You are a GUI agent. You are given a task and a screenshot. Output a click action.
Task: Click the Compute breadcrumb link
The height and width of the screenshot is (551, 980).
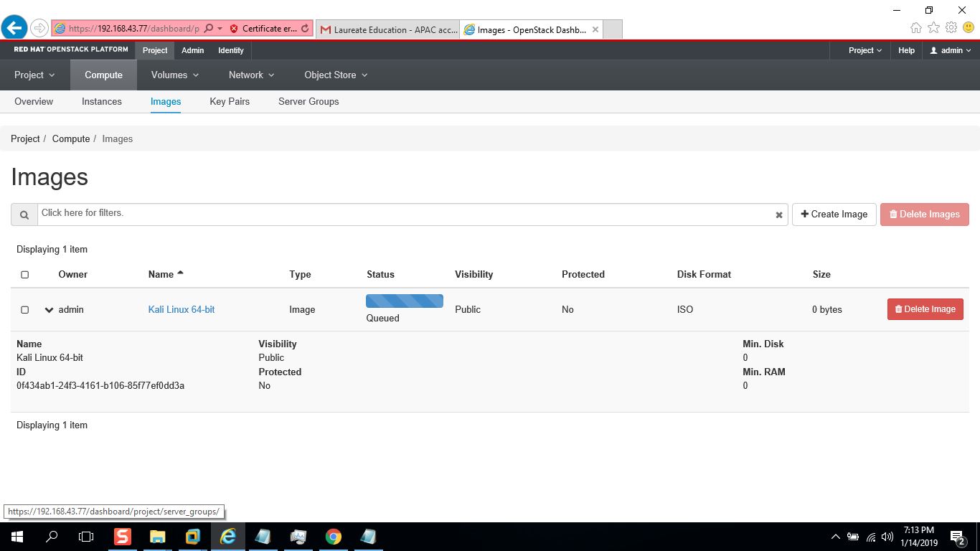pyautogui.click(x=71, y=138)
